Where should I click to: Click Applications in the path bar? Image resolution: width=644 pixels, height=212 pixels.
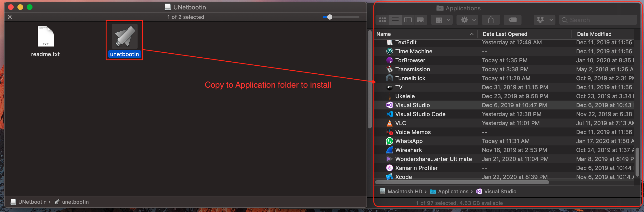[x=449, y=191]
